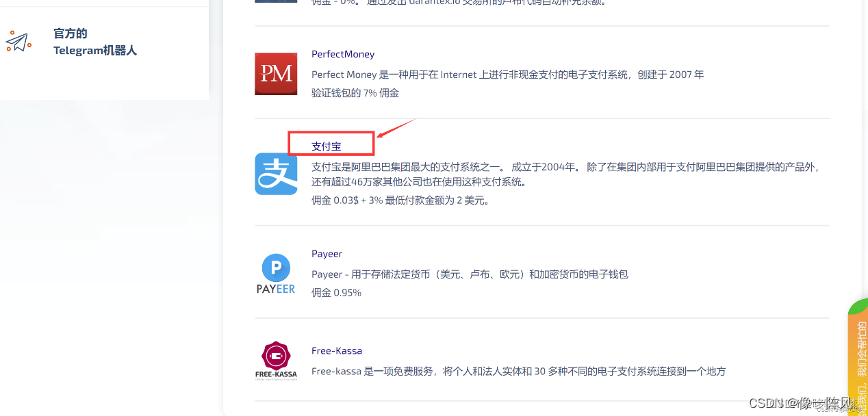Click the Alipay description line starting '支付宝是阿里巴巴集团'
The width and height of the screenshot is (868, 416).
[x=565, y=166]
